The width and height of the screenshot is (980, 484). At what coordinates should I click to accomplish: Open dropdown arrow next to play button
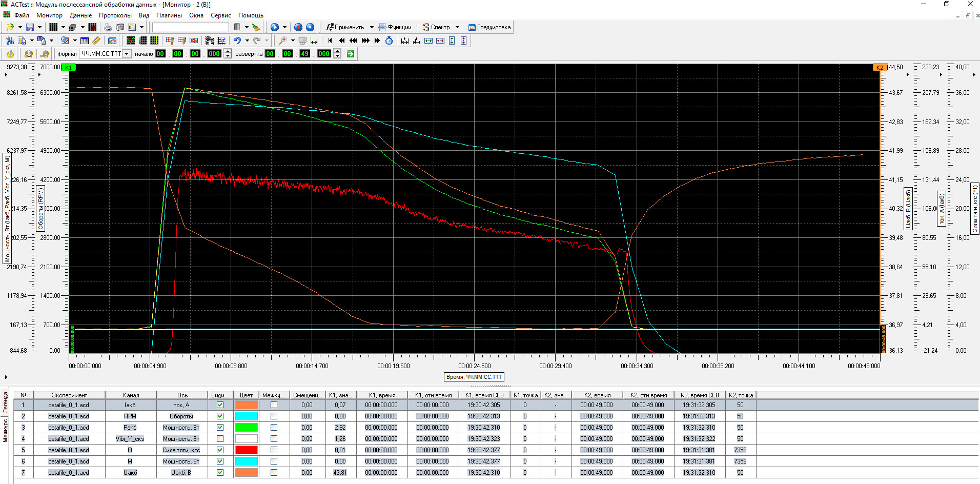coord(284,27)
